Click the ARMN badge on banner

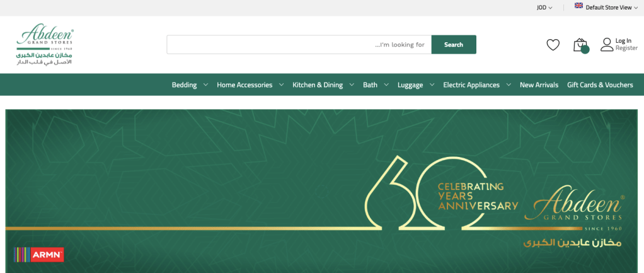point(38,255)
